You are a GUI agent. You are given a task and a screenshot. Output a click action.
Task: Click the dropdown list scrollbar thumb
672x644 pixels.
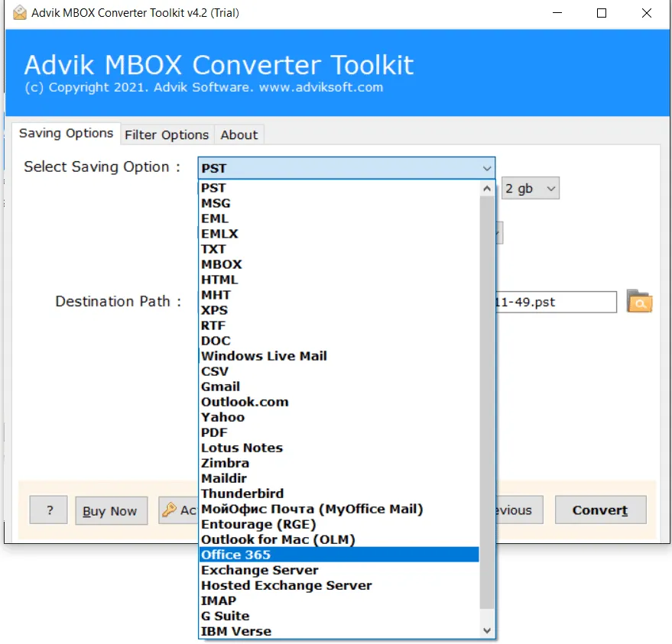pos(487,403)
